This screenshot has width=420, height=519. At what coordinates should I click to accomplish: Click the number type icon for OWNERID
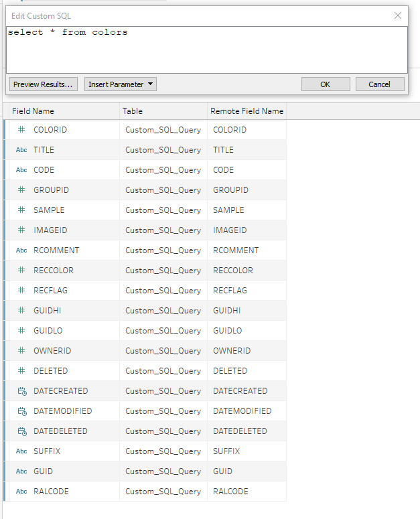point(21,350)
